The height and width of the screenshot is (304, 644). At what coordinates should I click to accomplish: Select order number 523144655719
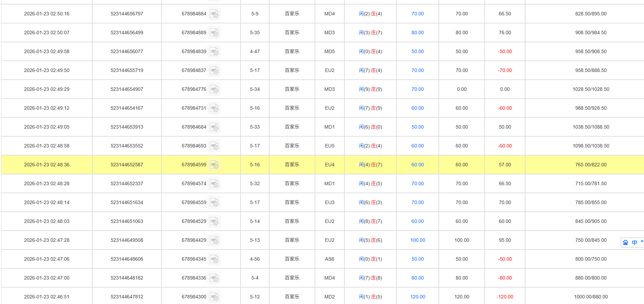coord(127,71)
